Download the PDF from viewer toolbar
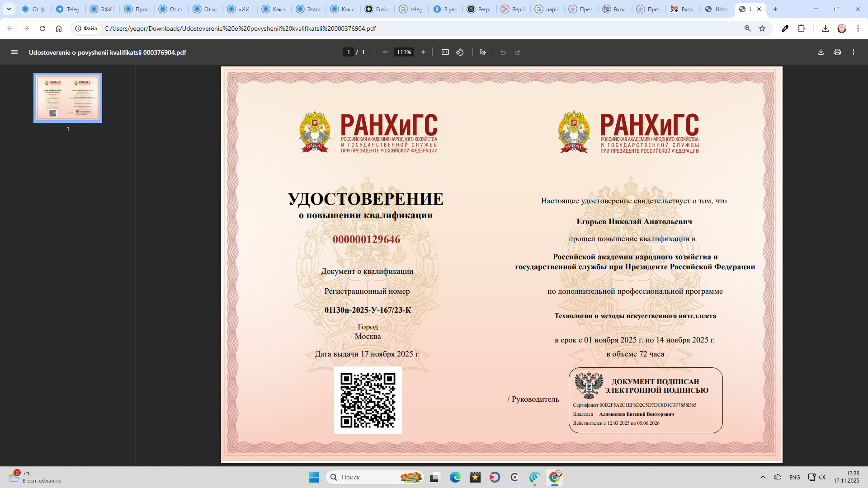This screenshot has height=488, width=868. 821,52
